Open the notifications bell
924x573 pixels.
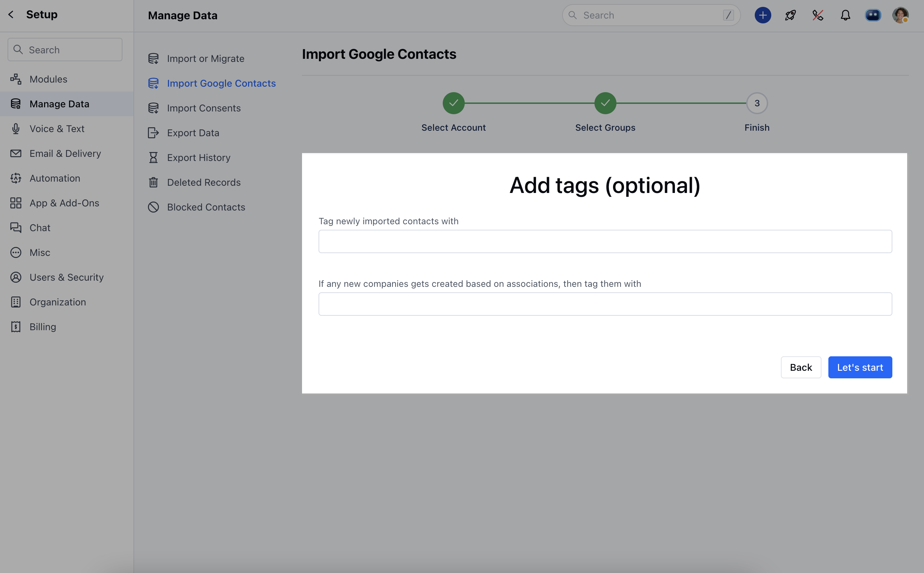pyautogui.click(x=845, y=15)
